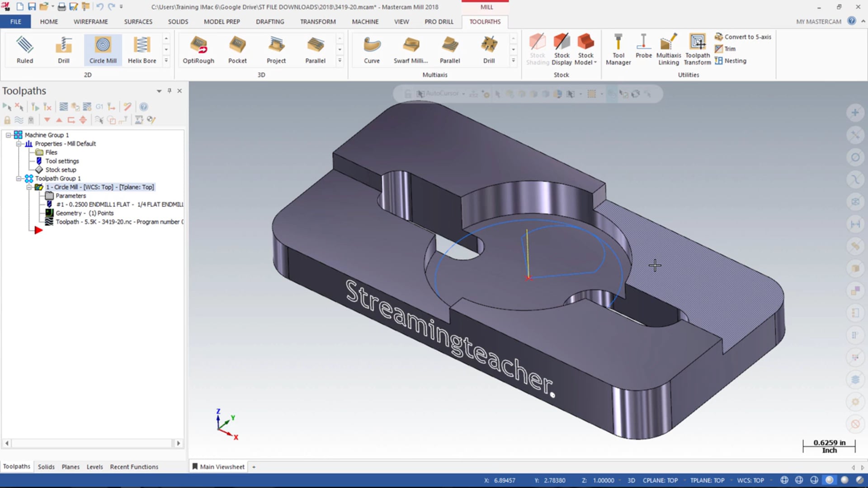Select the Swarf Milling toolpath
The image size is (868, 488).
pyautogui.click(x=410, y=50)
